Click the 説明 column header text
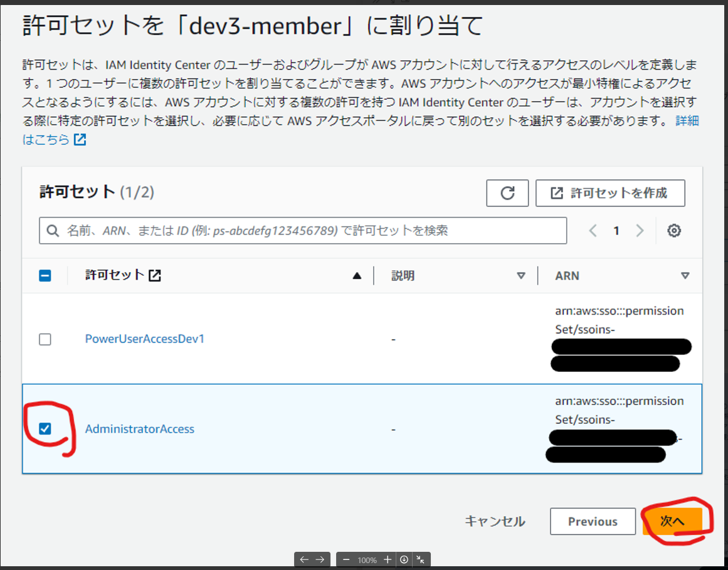 click(403, 276)
